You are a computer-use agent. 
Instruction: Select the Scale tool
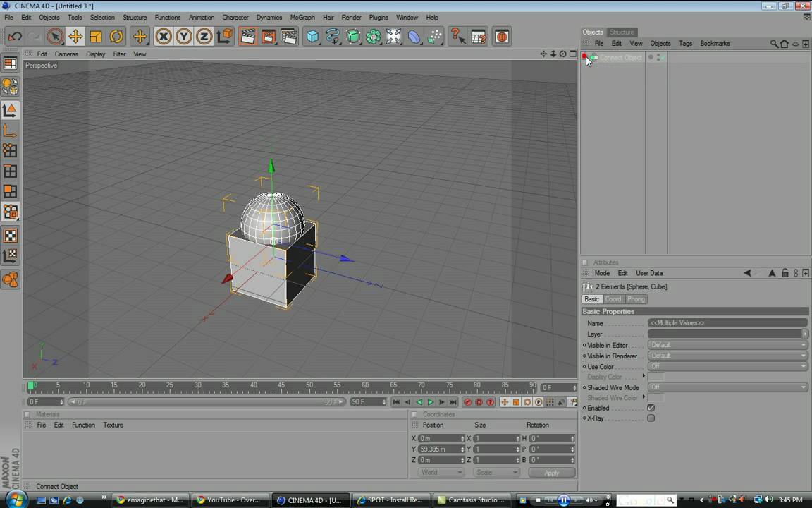pyautogui.click(x=96, y=36)
